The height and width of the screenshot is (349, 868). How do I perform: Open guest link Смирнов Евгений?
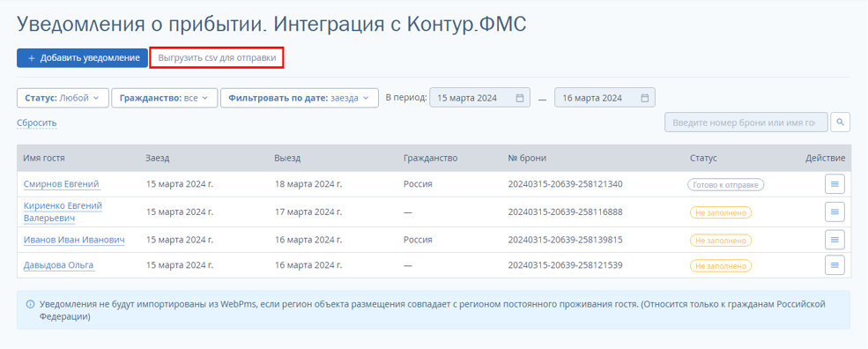point(62,184)
